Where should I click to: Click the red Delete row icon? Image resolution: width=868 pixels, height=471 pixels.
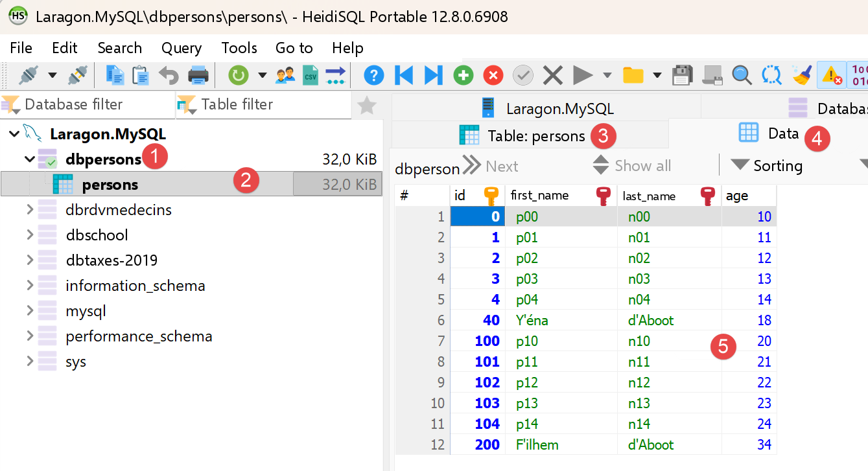click(493, 75)
